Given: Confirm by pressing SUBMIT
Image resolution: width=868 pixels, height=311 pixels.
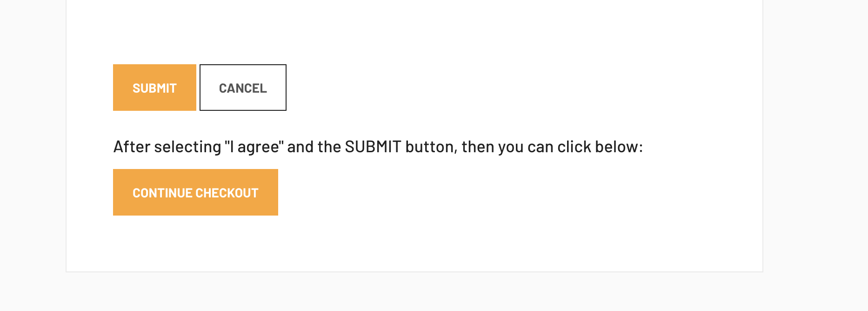Looking at the screenshot, I should [154, 88].
